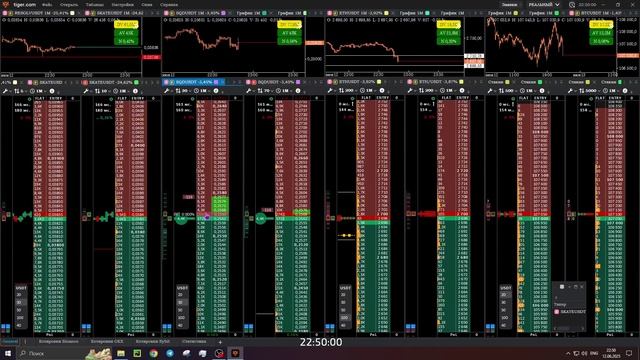640x360 pixels.
Task: Open the Таблицы menu
Action: [95, 4]
